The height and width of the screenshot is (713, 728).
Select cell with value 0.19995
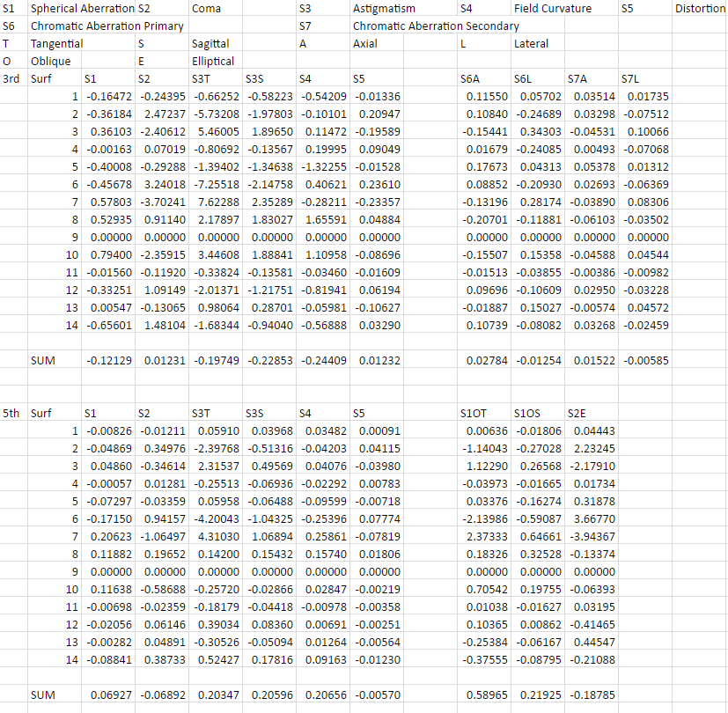click(323, 150)
